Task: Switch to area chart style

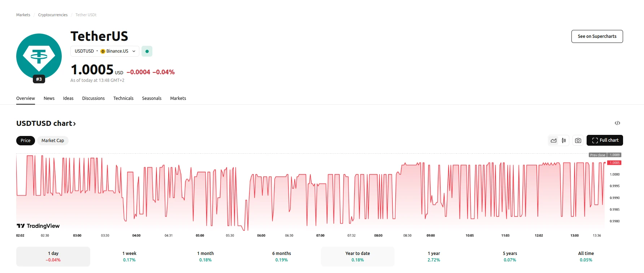Action: point(553,141)
